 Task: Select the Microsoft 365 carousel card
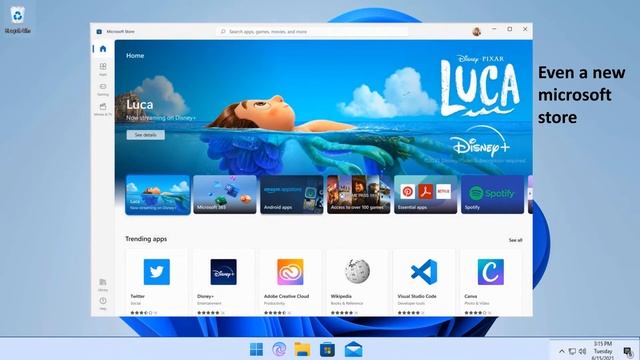[x=225, y=195]
